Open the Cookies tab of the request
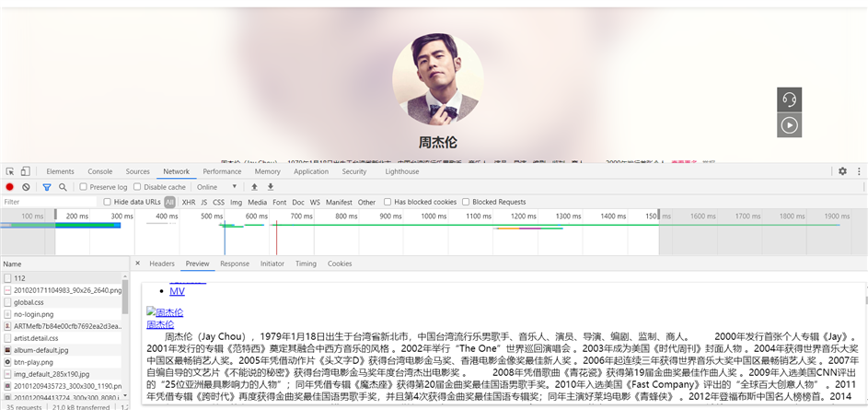The width and height of the screenshot is (868, 410). coord(340,264)
